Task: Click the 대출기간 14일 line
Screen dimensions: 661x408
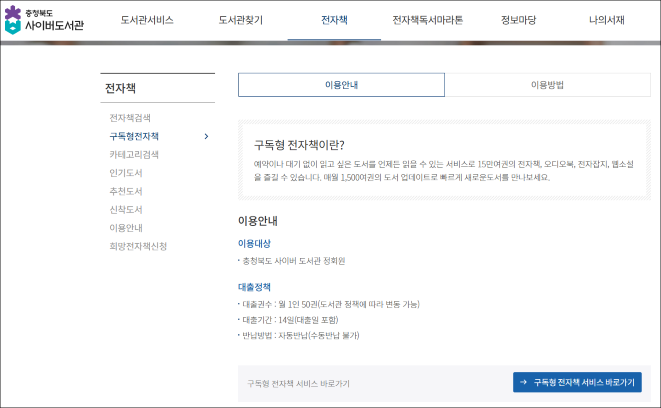Action: pos(288,320)
